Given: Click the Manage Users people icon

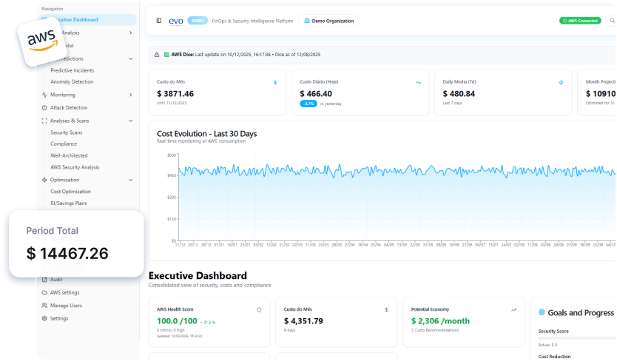Looking at the screenshot, I should click(x=44, y=306).
